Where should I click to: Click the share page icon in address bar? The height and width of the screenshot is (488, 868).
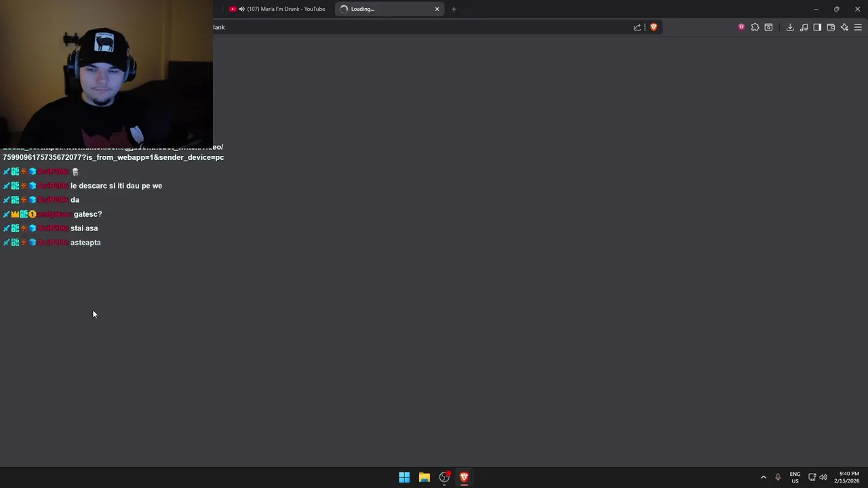point(637,27)
